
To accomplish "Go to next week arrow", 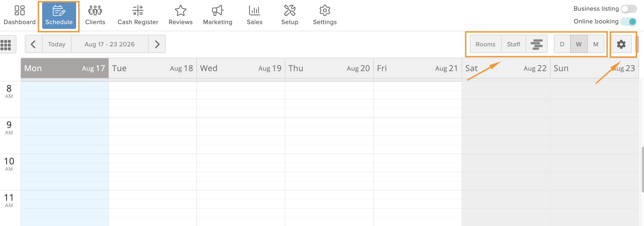I will 157,44.
